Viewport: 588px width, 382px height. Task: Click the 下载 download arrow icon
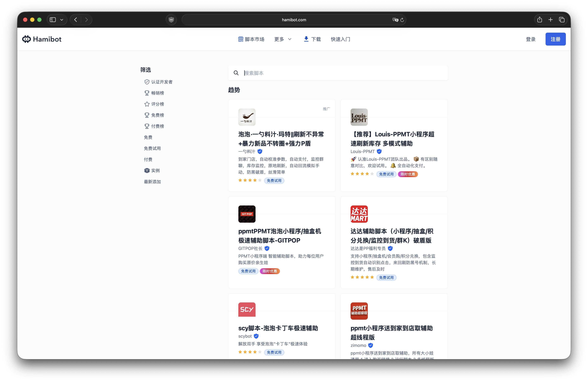click(x=306, y=39)
